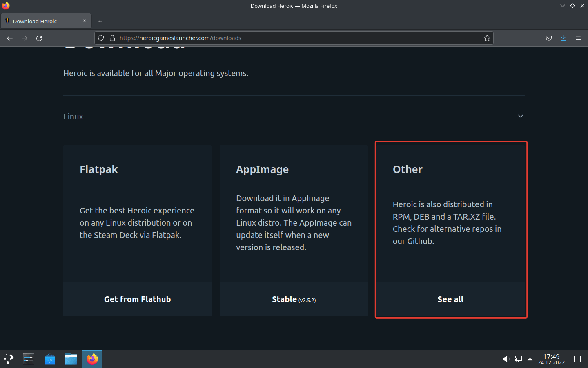
Task: Launch Discover software store from taskbar
Action: [50, 359]
